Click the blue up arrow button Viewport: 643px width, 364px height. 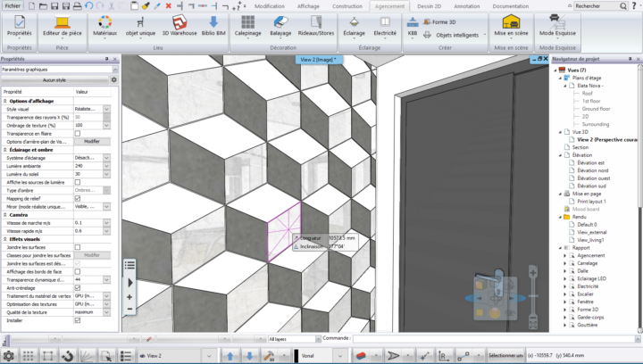(230, 356)
